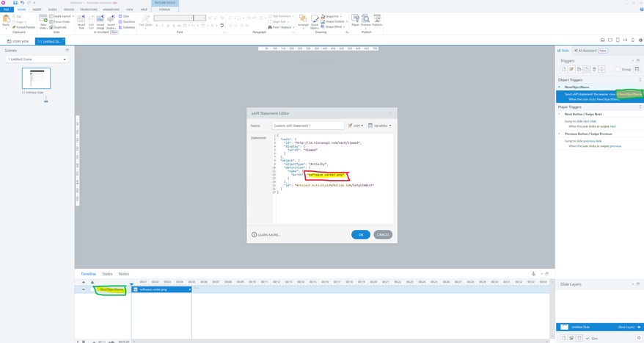Collapse NewObjectName object triggers
The height and width of the screenshot is (343, 644).
coord(560,87)
